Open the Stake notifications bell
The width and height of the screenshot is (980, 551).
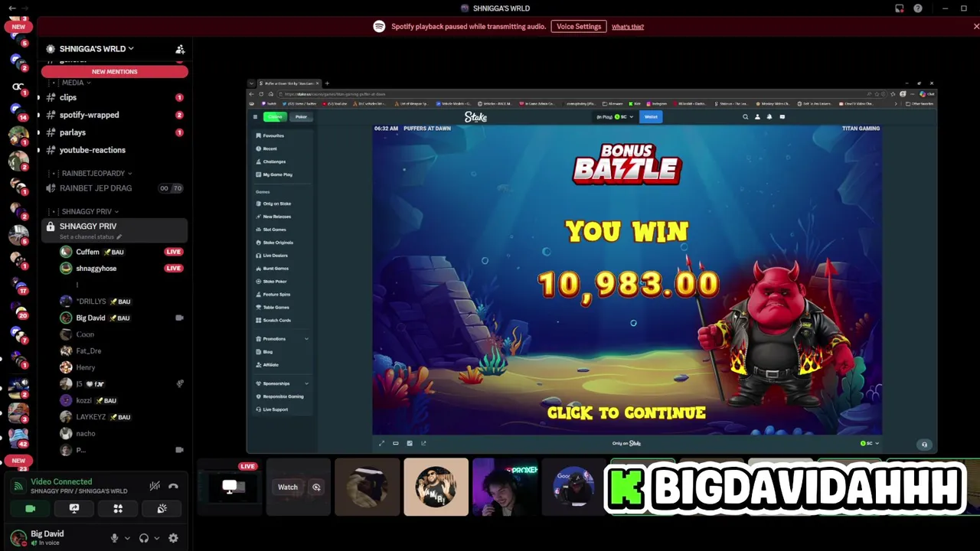coord(769,117)
